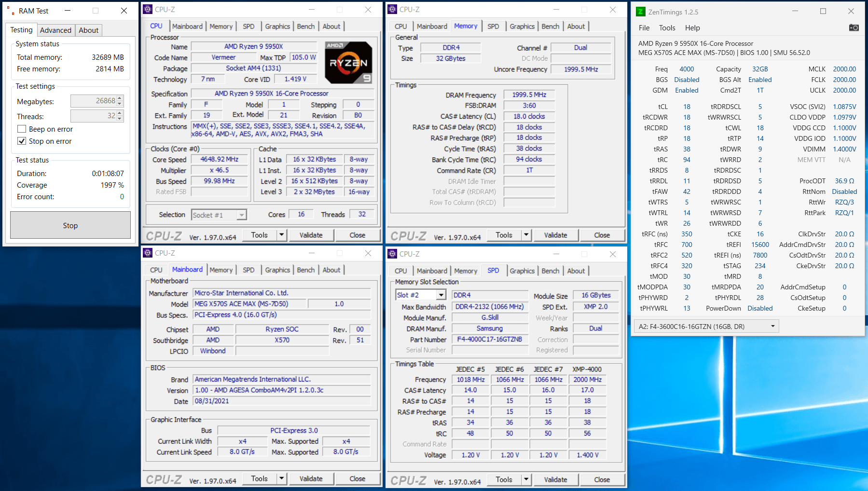Screen dimensions: 868x491
Task: Open CPU tab in CPU-Z Memory window
Action: tap(400, 27)
